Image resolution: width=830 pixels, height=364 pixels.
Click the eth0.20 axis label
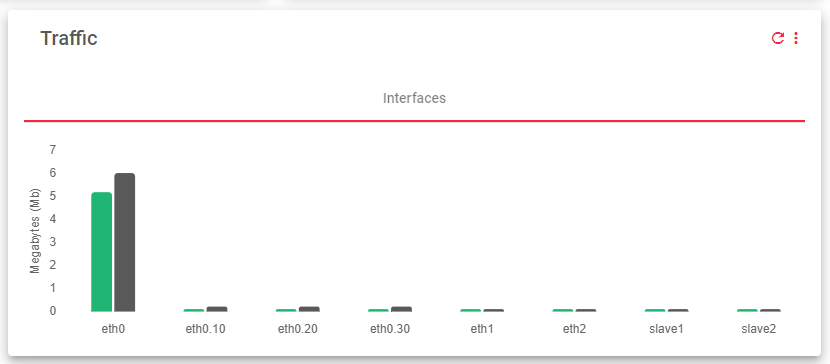(x=298, y=329)
